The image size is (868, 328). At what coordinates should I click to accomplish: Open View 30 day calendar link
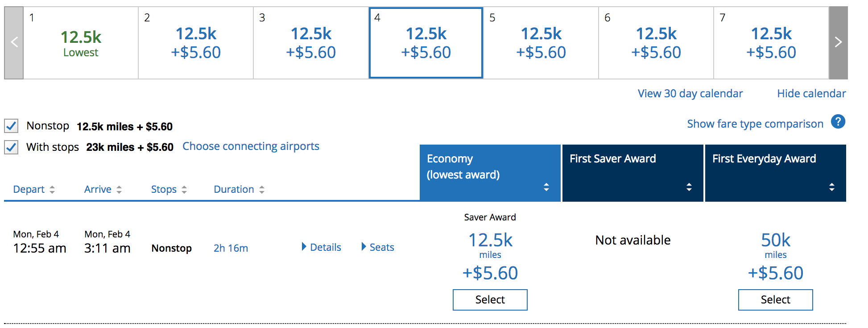click(x=690, y=93)
